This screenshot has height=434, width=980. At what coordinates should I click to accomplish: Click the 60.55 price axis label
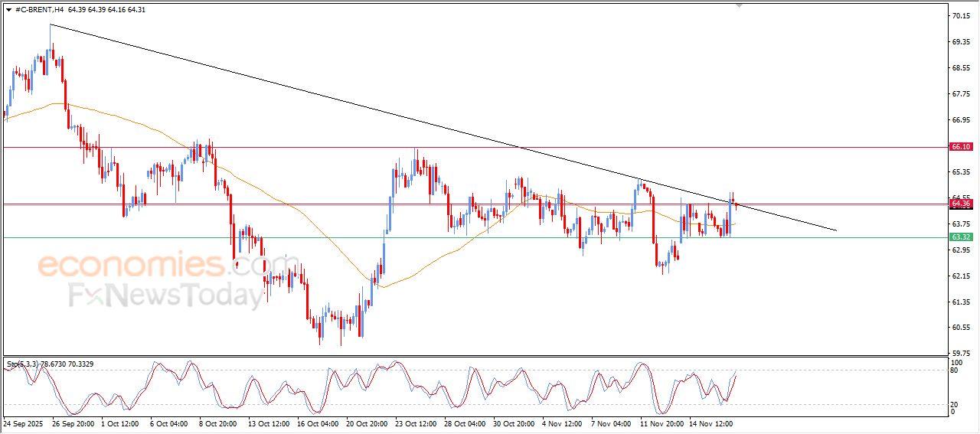pyautogui.click(x=960, y=328)
